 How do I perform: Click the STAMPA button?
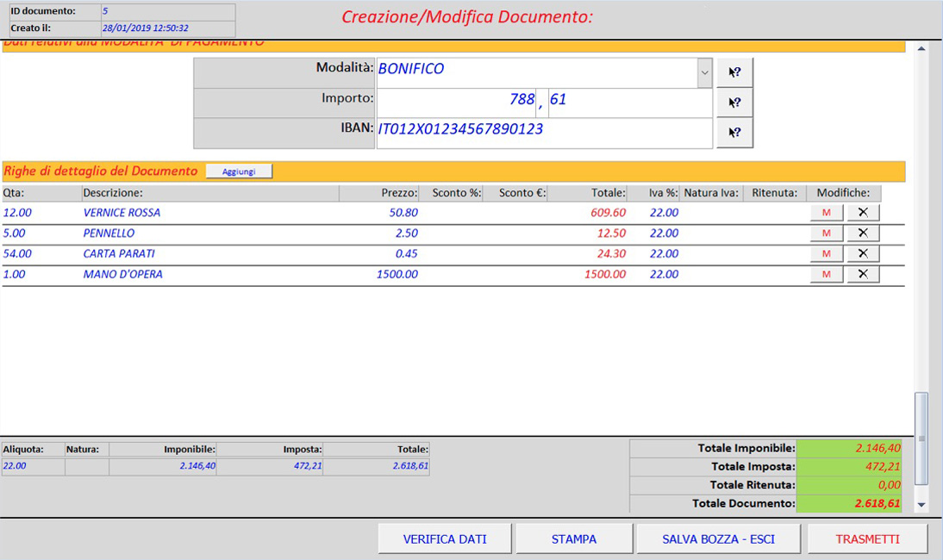pos(574,539)
